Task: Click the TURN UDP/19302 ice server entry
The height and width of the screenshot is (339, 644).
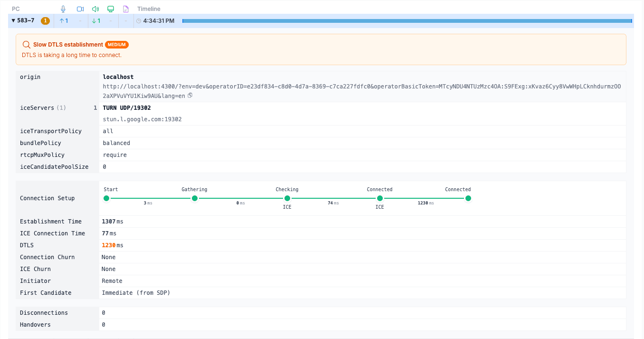Action: (127, 108)
